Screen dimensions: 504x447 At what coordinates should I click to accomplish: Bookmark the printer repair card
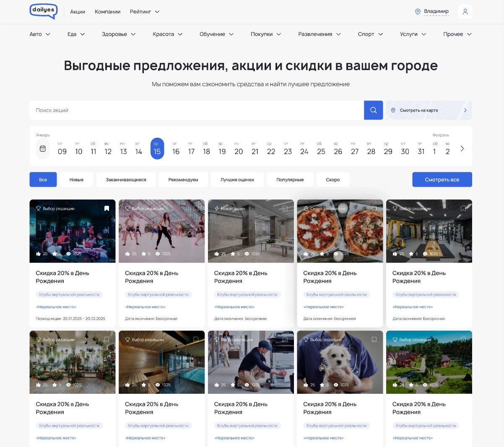pos(285,340)
